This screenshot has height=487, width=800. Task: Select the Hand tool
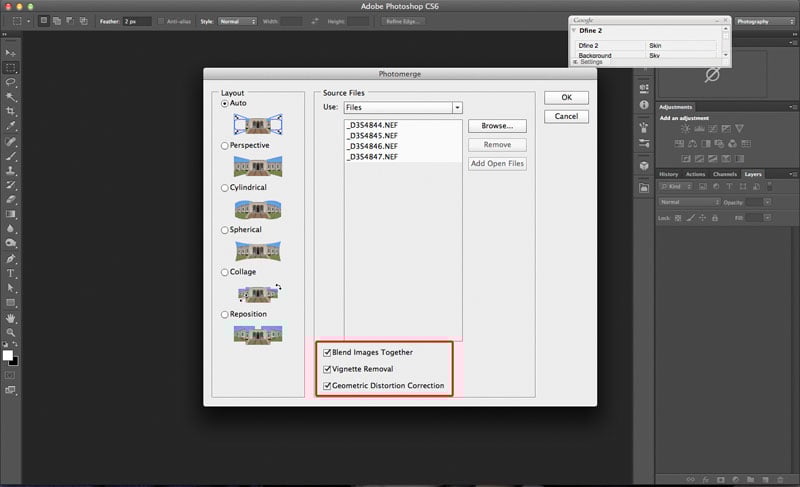[10, 318]
